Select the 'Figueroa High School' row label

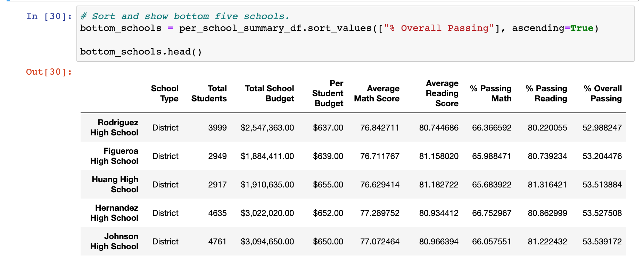coord(114,156)
